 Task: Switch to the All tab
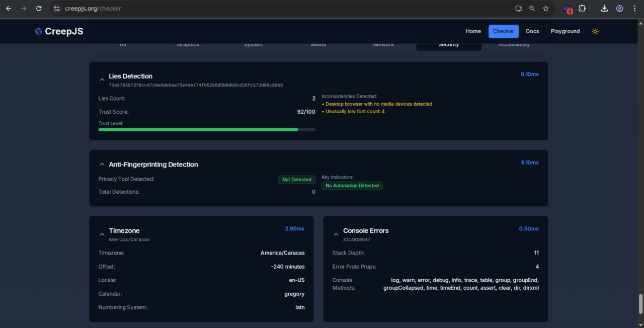click(x=123, y=45)
